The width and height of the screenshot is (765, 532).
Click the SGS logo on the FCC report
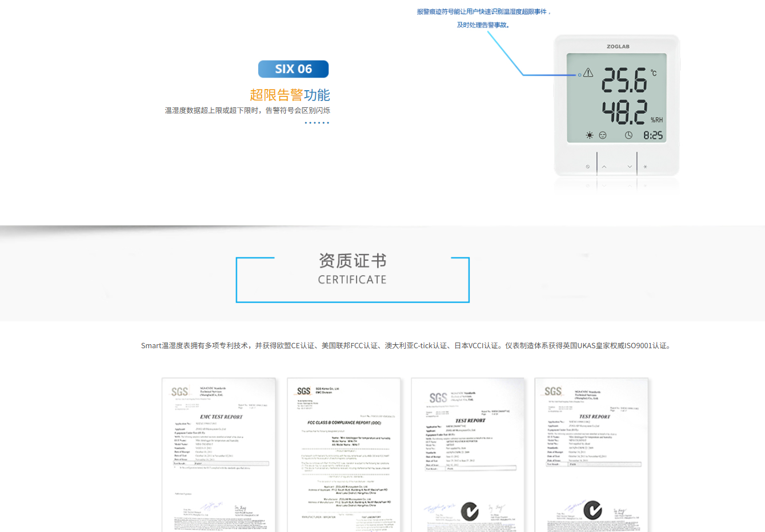[x=303, y=391]
